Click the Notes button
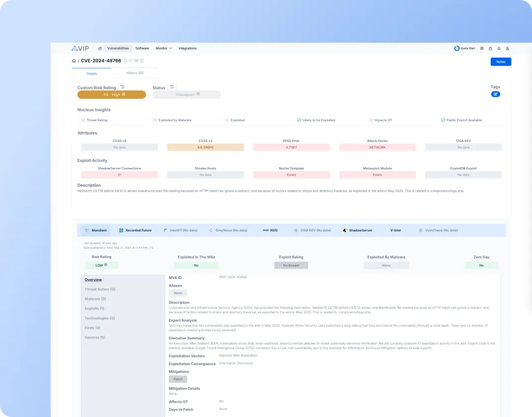This screenshot has height=417, width=532. click(501, 62)
